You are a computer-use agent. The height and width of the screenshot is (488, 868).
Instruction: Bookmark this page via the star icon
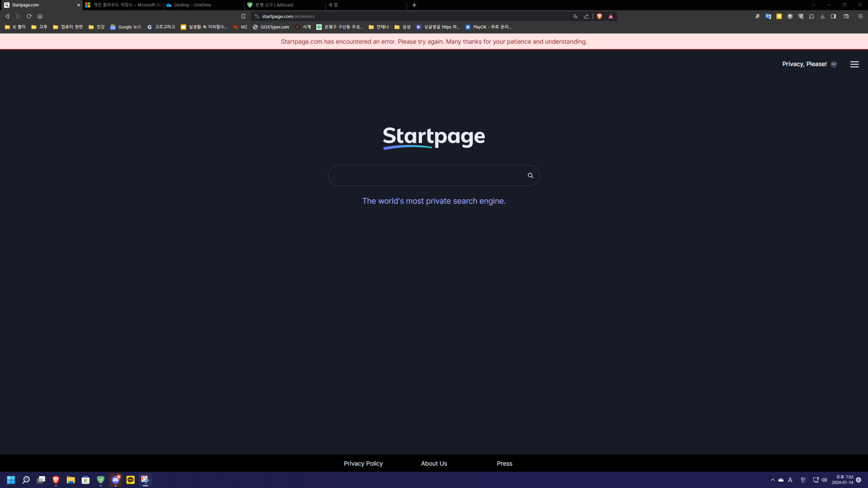(243, 16)
